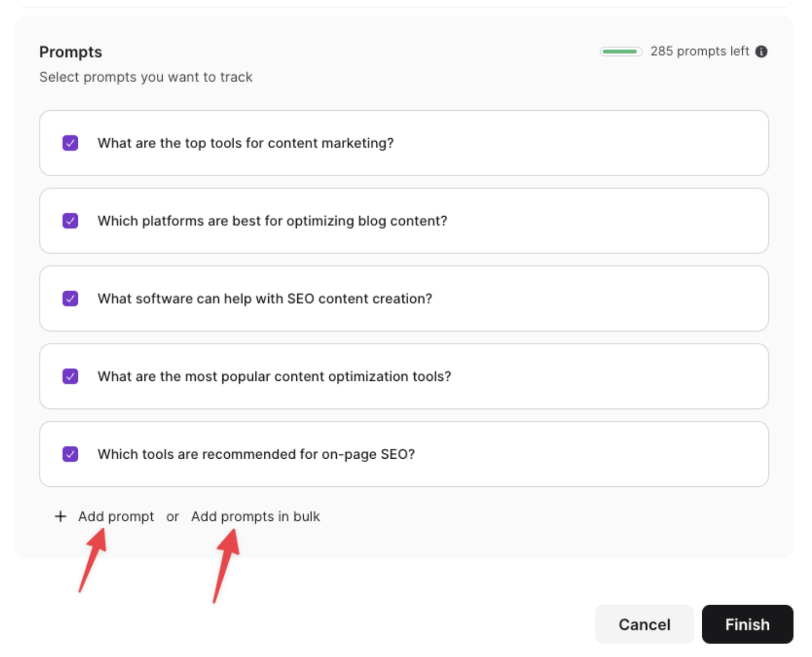Open Add prompts in bulk
812x657 pixels.
pos(255,517)
